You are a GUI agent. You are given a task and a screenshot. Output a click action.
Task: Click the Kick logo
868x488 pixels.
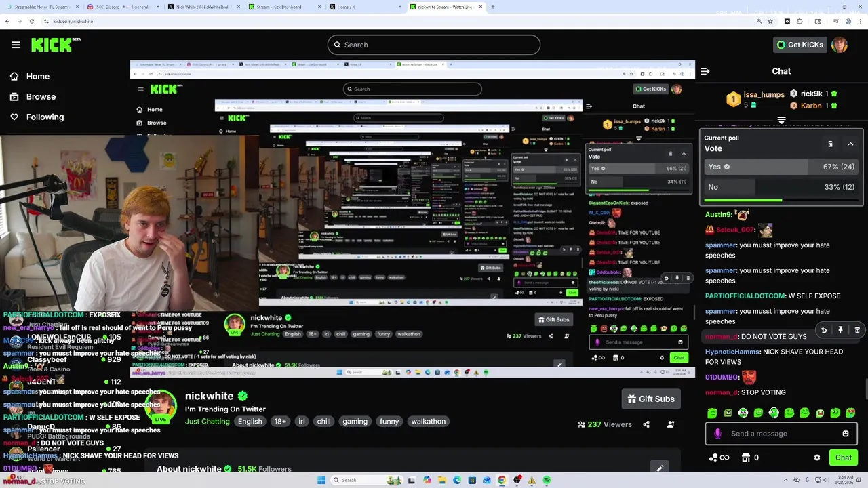coord(56,45)
